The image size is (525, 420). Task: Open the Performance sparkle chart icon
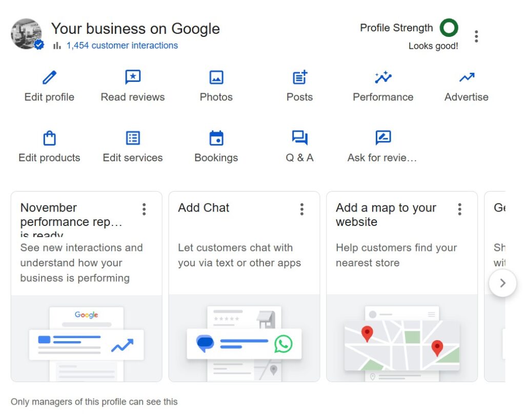(x=383, y=78)
